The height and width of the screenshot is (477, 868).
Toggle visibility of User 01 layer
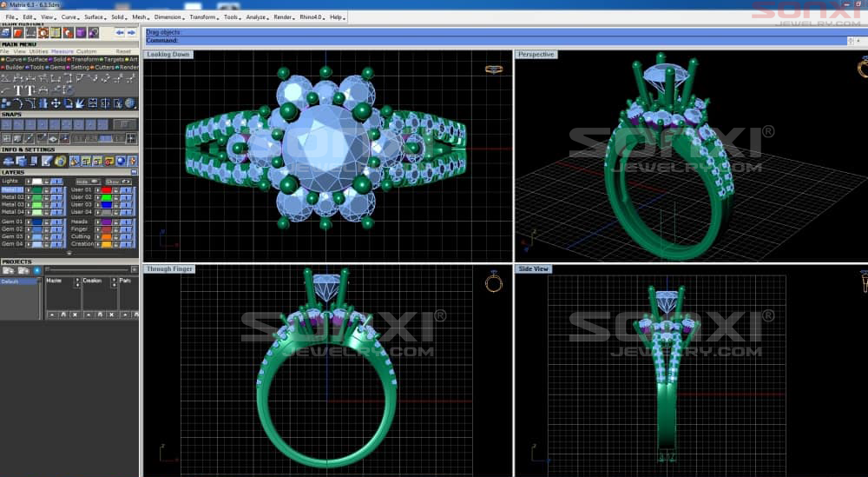pos(126,189)
